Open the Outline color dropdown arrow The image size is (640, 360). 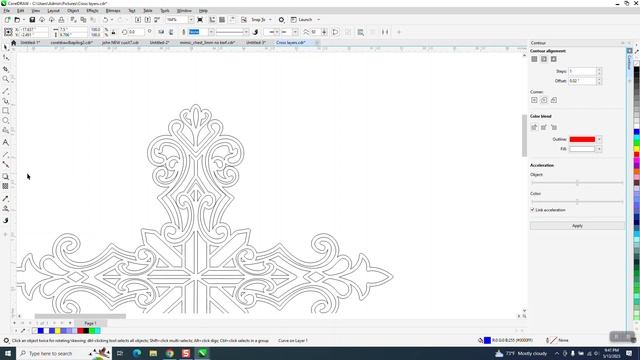tap(599, 139)
